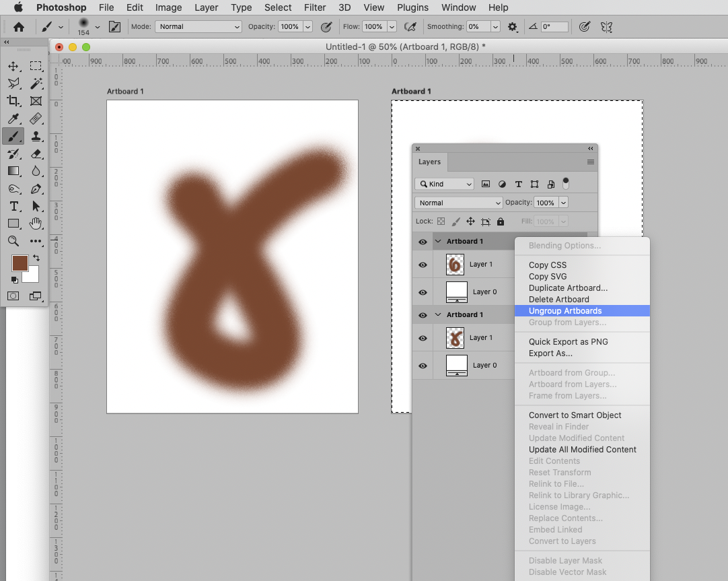Lock transparent pixels in the Layers panel
The image size is (728, 581).
click(441, 221)
